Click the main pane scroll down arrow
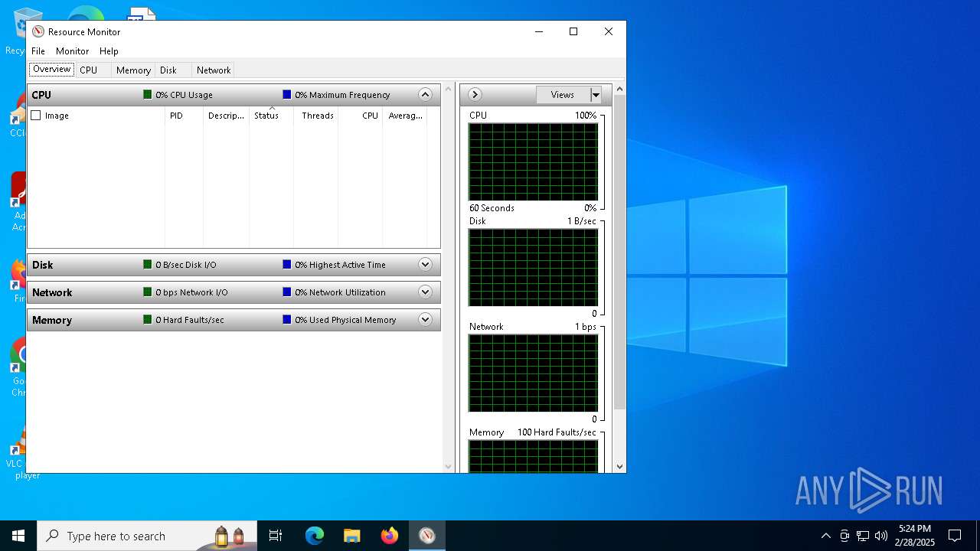The width and height of the screenshot is (980, 551). click(x=449, y=466)
